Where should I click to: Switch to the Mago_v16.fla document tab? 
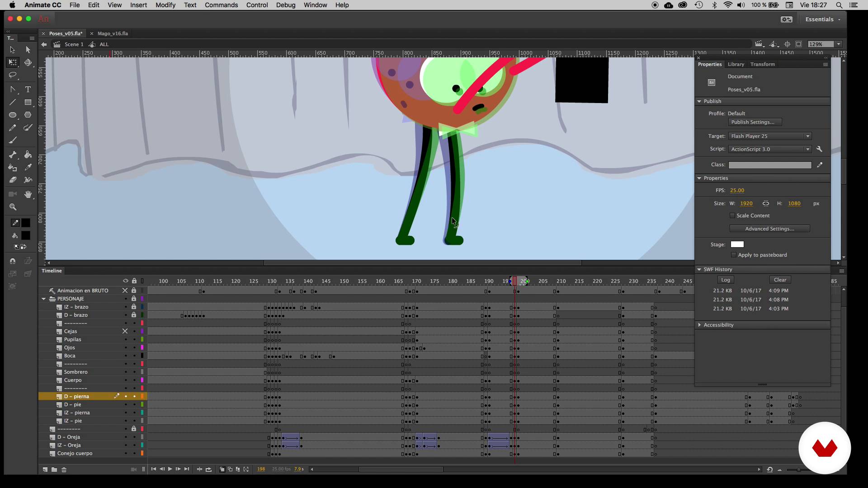[113, 33]
